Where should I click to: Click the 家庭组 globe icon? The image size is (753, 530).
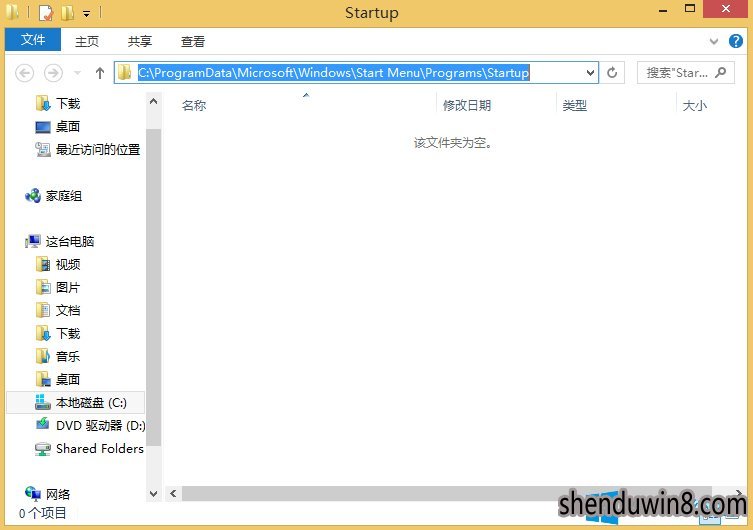pos(33,196)
